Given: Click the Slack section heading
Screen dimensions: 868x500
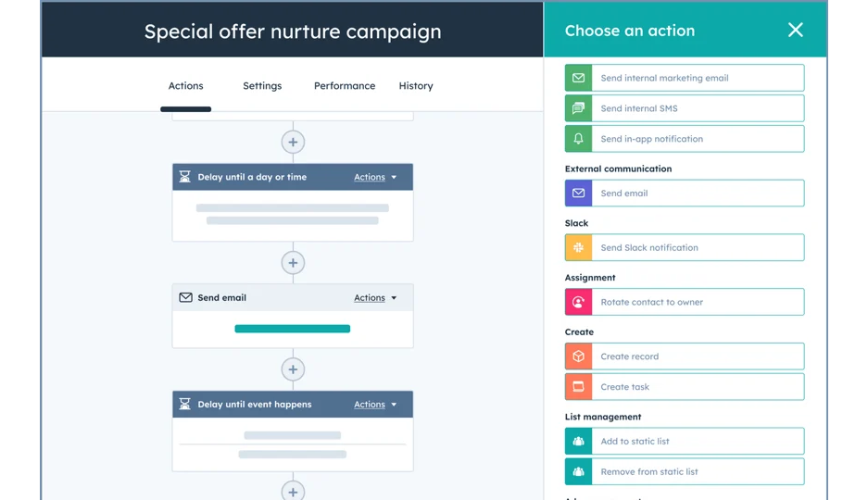Looking at the screenshot, I should [x=576, y=223].
